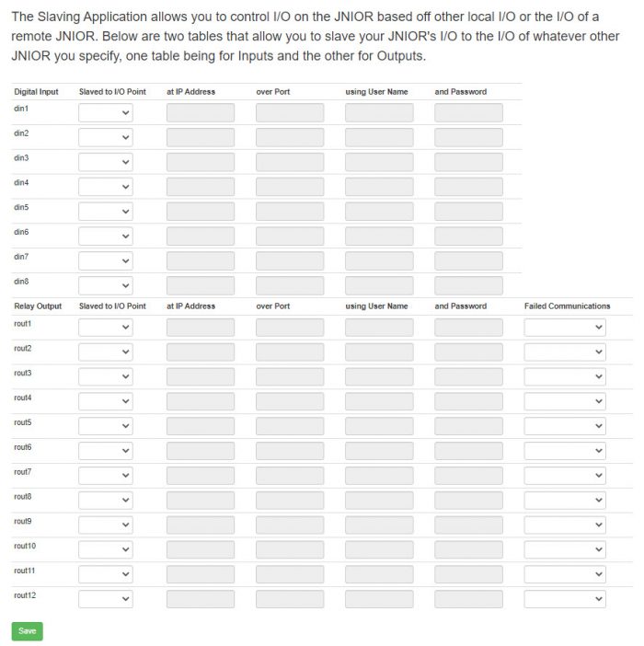Click din7 Password field
This screenshot has width=644, height=646.
pos(468,261)
